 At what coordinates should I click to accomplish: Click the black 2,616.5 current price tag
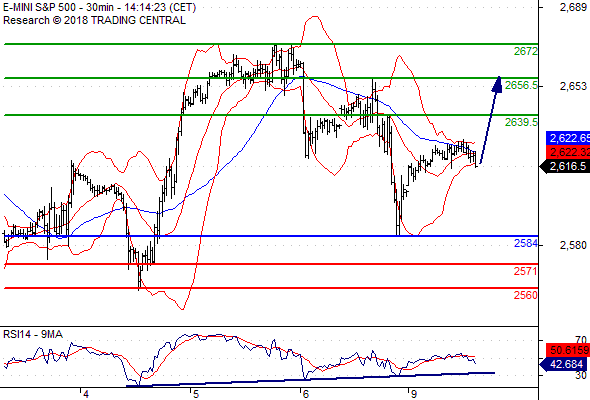point(564,166)
